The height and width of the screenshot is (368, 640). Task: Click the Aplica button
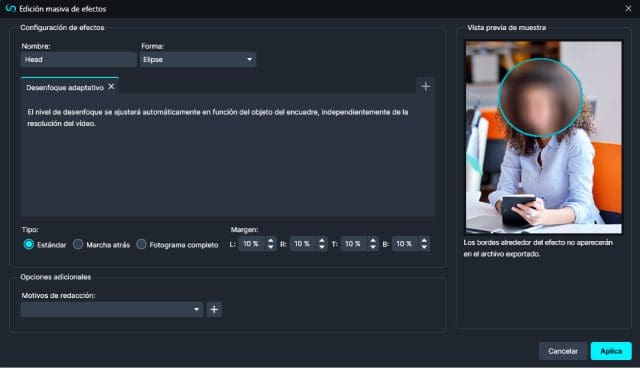tap(611, 351)
